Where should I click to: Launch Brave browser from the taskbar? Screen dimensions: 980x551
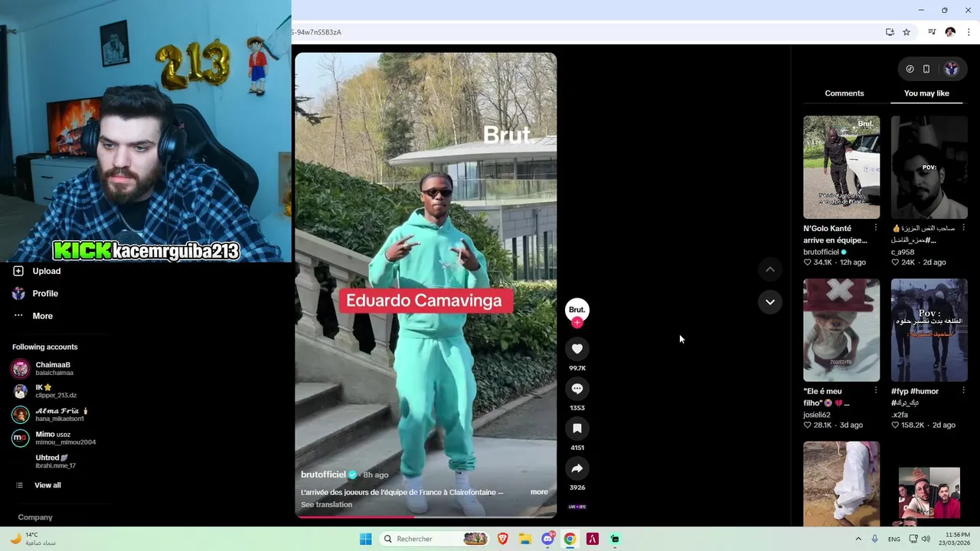pyautogui.click(x=503, y=539)
